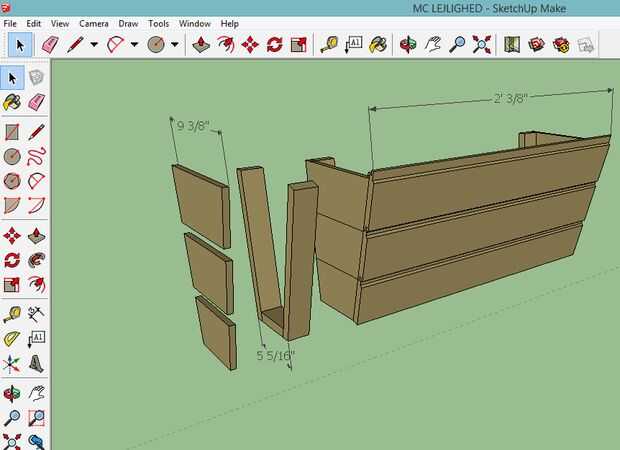Viewport: 620px width, 450px height.
Task: Open the 3D Warehouse icon
Action: (537, 45)
